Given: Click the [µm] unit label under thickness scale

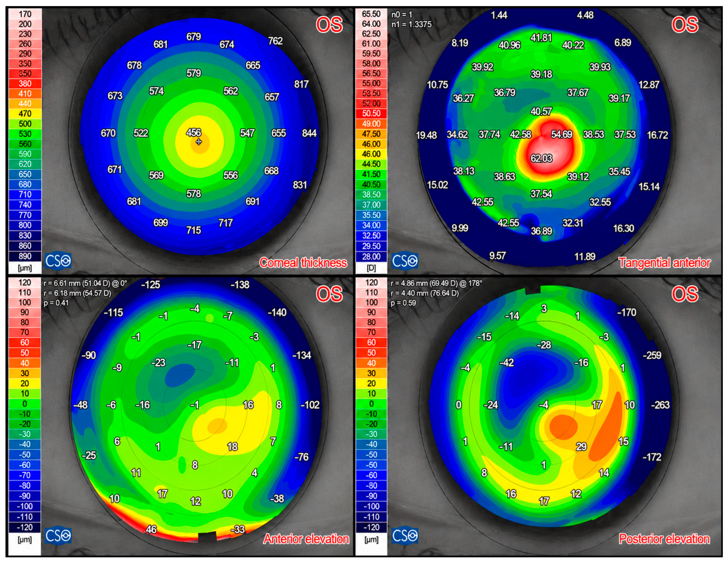Looking at the screenshot, I should point(25,267).
